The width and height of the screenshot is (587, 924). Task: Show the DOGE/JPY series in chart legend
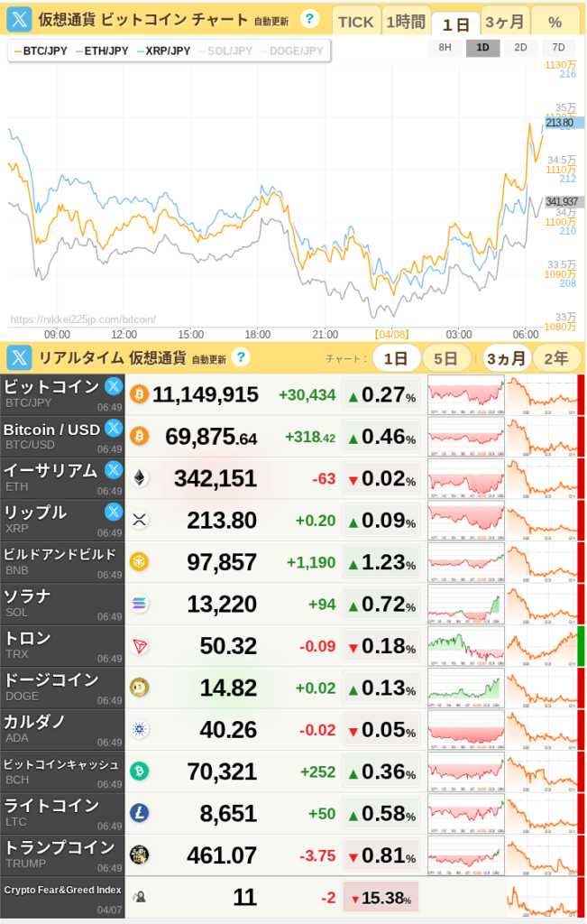point(295,51)
